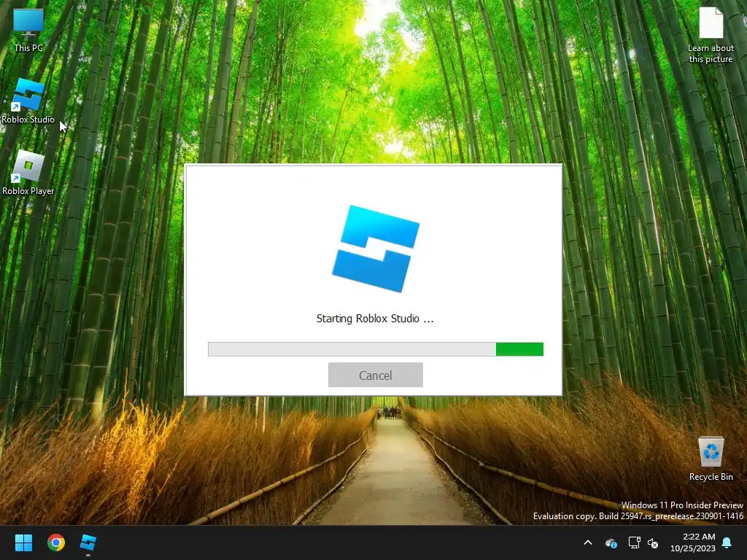Image resolution: width=747 pixels, height=560 pixels.
Task: Open Google Chrome from the taskbar
Action: 55,542
